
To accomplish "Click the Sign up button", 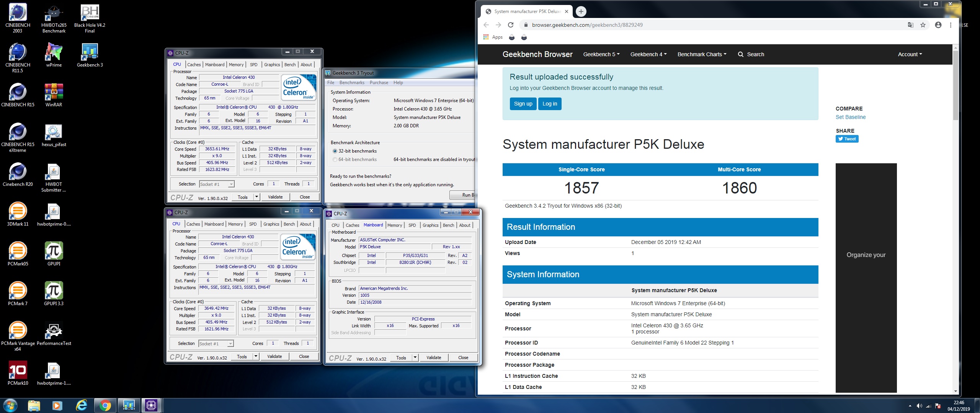I will click(523, 104).
